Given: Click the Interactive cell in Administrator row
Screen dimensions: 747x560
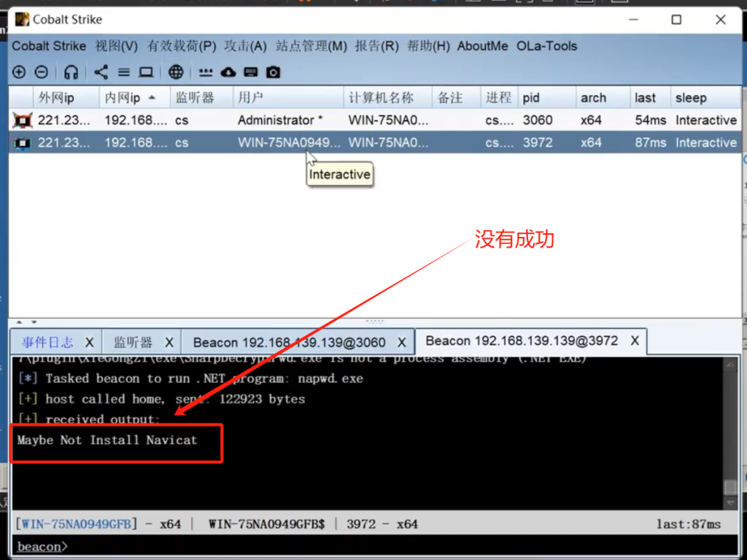Looking at the screenshot, I should pyautogui.click(x=706, y=120).
